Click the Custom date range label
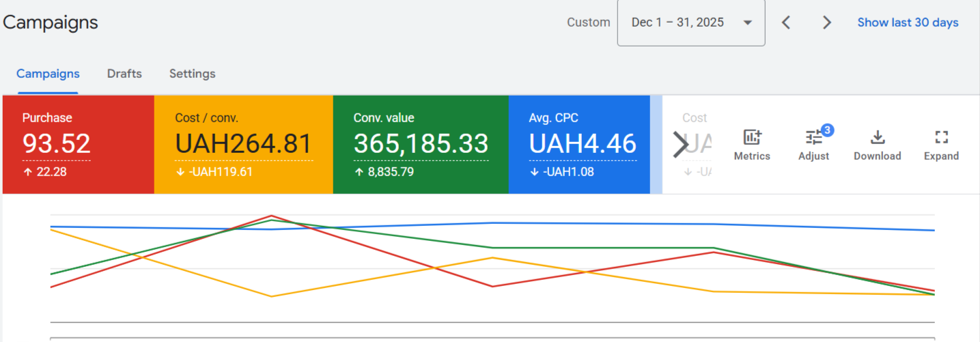The height and width of the screenshot is (342, 980). click(x=588, y=23)
